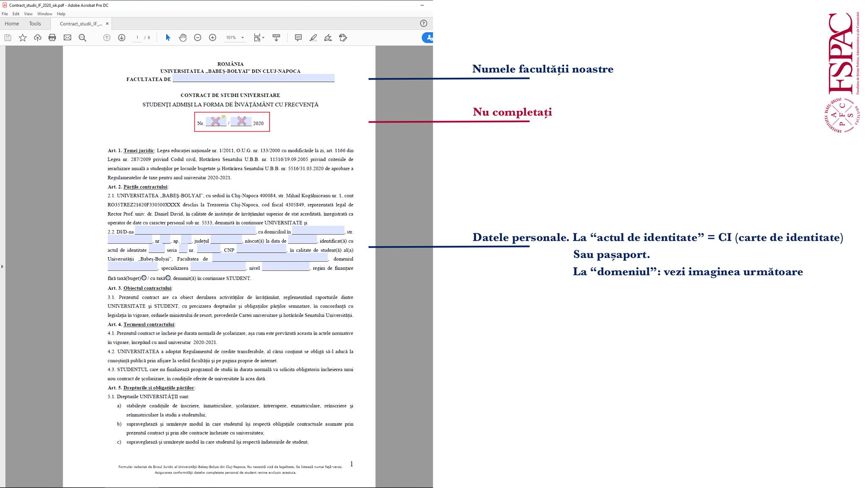Click the Acrobat PDF icon in title bar
The image size is (868, 488).
[5, 5]
